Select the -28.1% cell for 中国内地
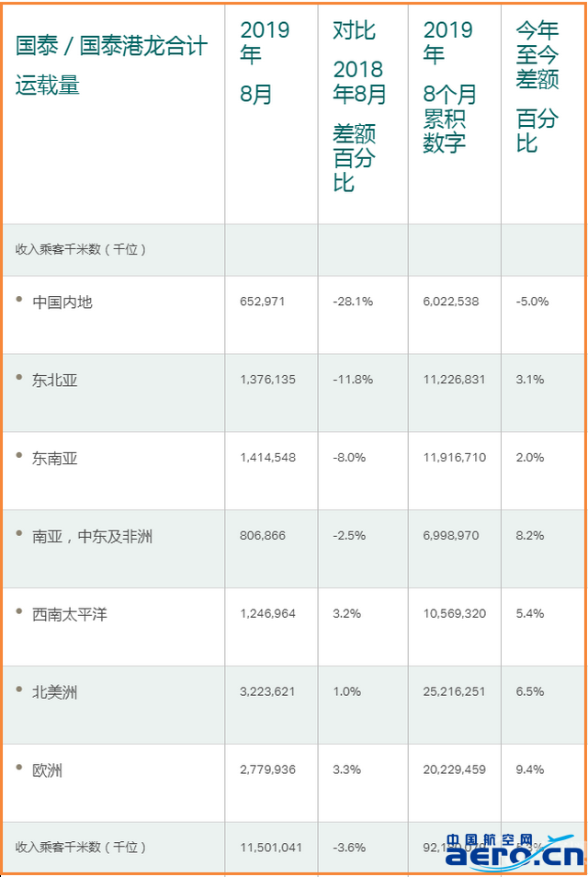The image size is (588, 877). click(x=353, y=302)
